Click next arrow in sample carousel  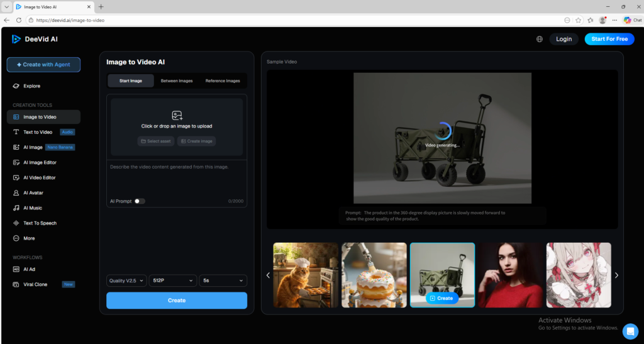coord(616,275)
